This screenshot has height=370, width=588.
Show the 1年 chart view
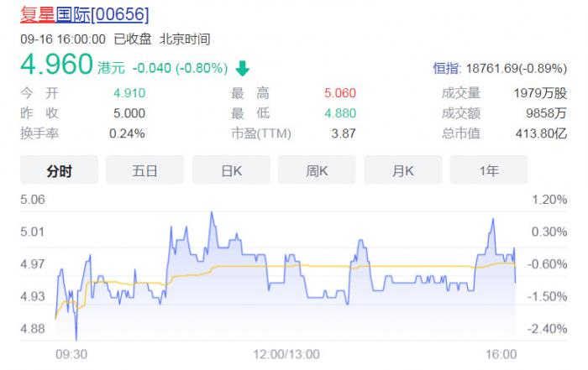coord(489,171)
